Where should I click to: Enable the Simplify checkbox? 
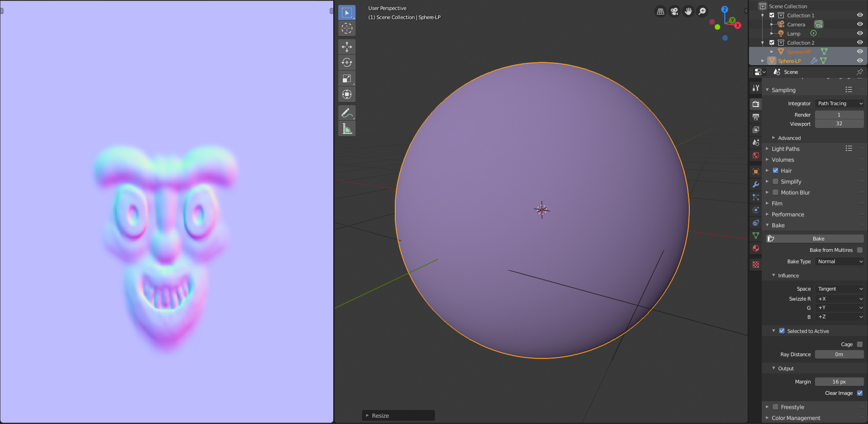pos(775,181)
